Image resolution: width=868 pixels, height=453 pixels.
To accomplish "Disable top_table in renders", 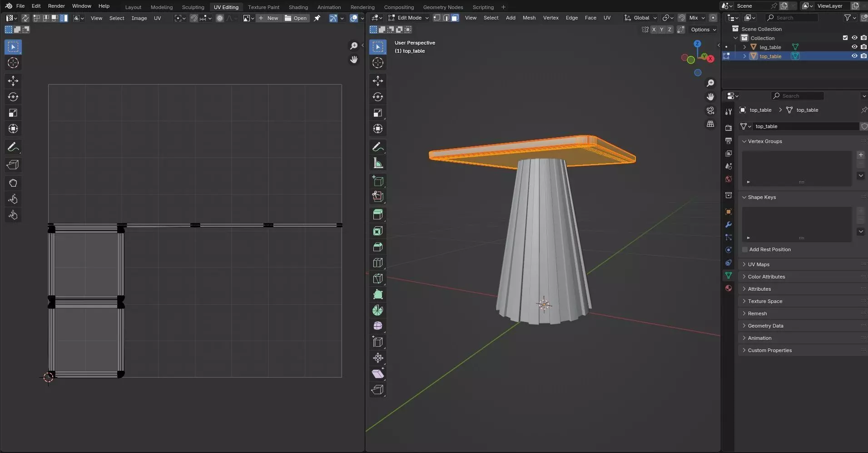I will point(863,56).
